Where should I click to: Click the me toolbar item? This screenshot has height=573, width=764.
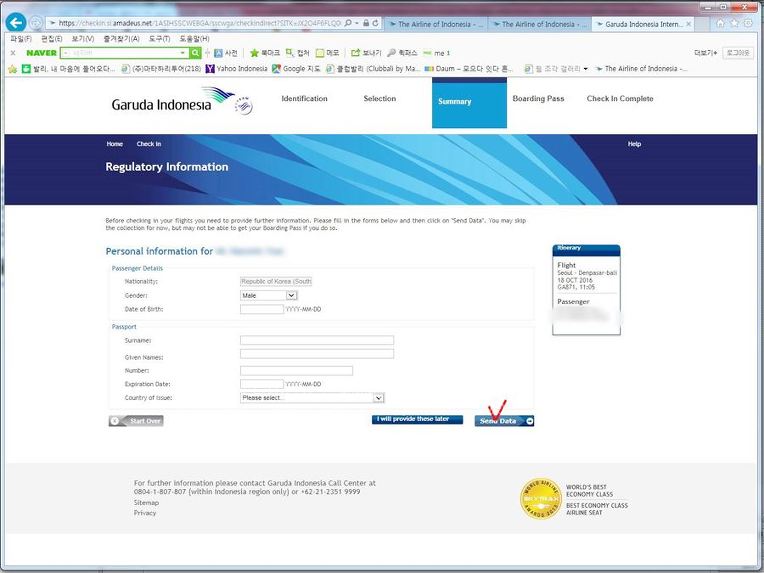click(437, 53)
